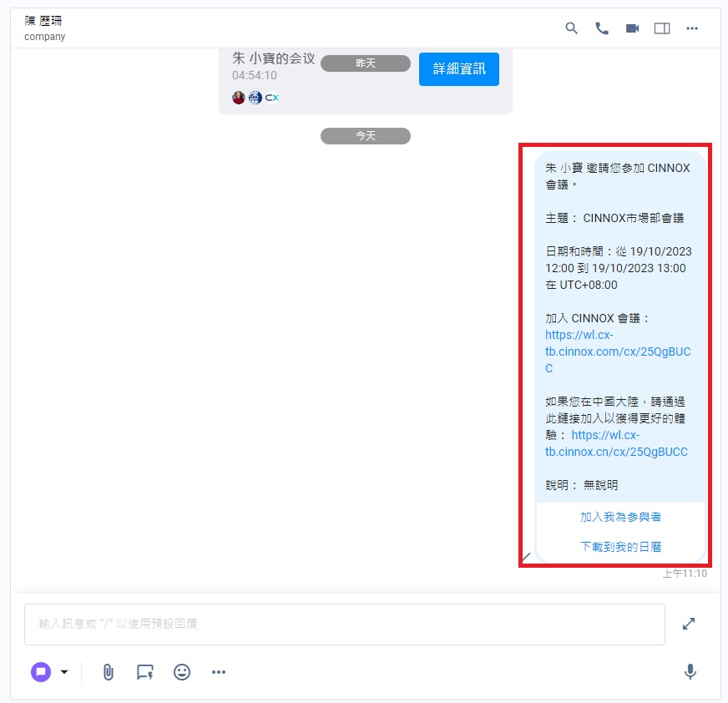Click the meeting title 朱 小寶的会议
This screenshot has height=703, width=728.
click(274, 58)
